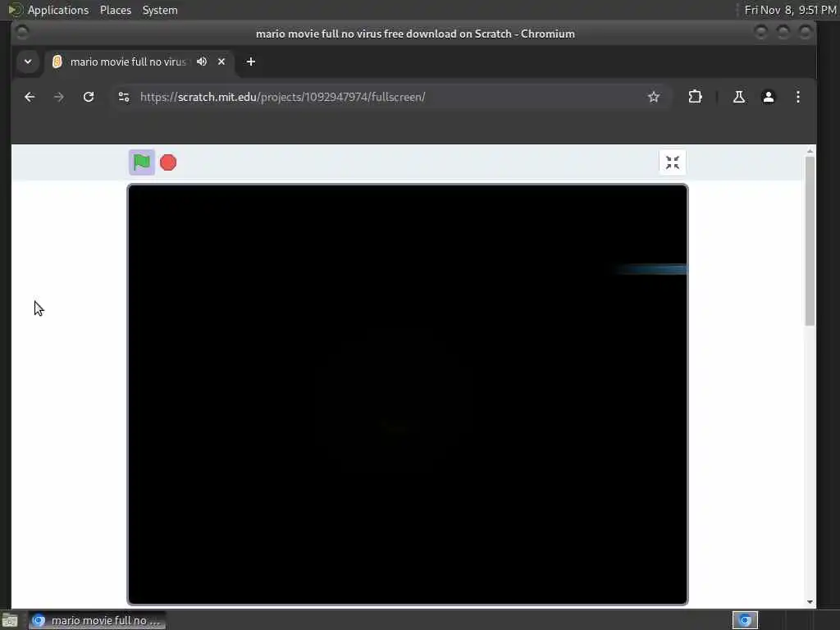
Task: Stop the project with the red stop sign
Action: [168, 162]
